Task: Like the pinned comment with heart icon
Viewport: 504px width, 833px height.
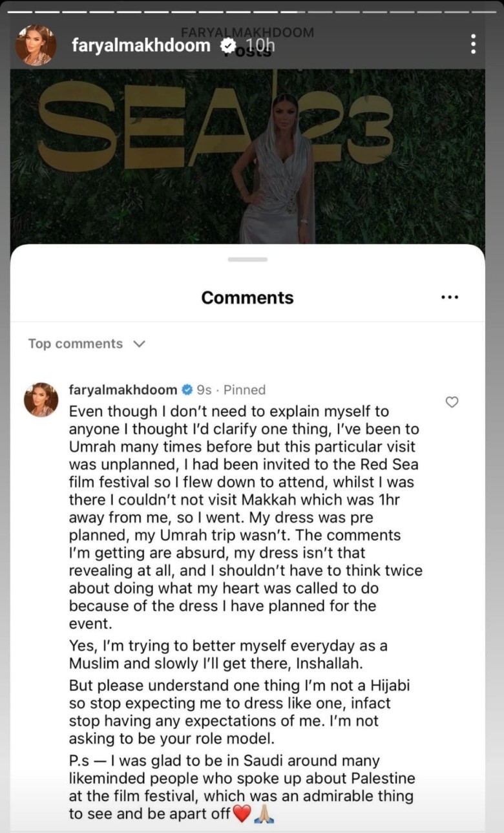Action: [x=452, y=402]
